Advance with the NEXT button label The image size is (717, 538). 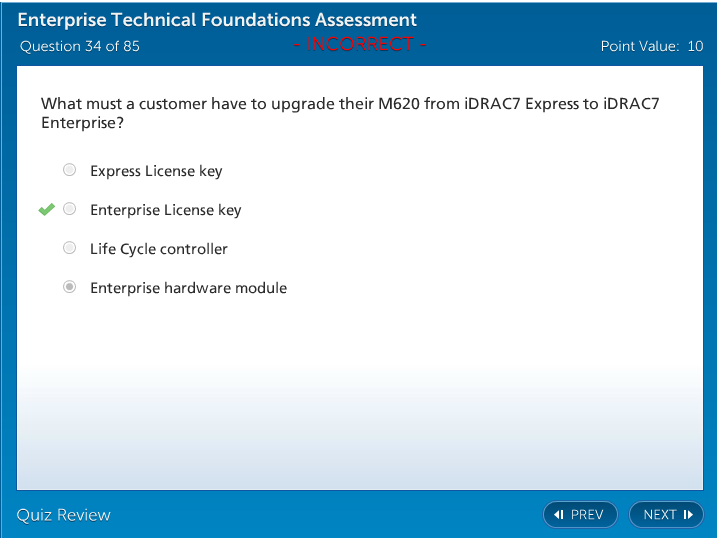pyautogui.click(x=660, y=515)
